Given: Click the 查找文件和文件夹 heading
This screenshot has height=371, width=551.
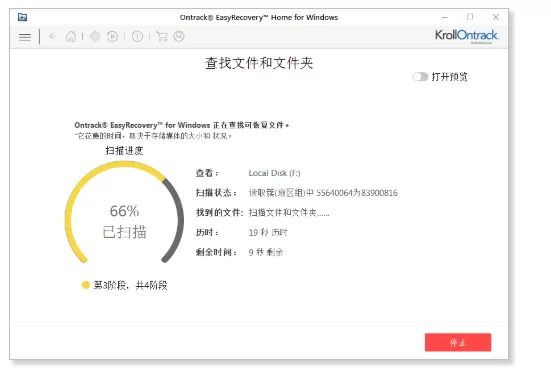Looking at the screenshot, I should (259, 64).
